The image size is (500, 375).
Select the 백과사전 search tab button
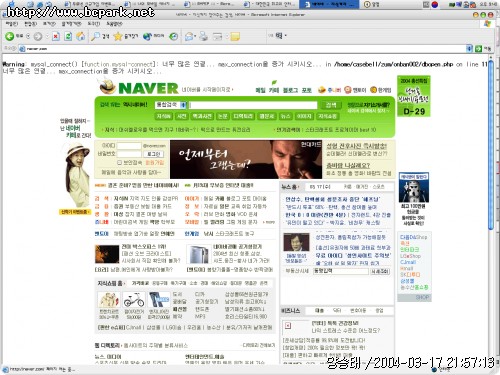point(202,116)
